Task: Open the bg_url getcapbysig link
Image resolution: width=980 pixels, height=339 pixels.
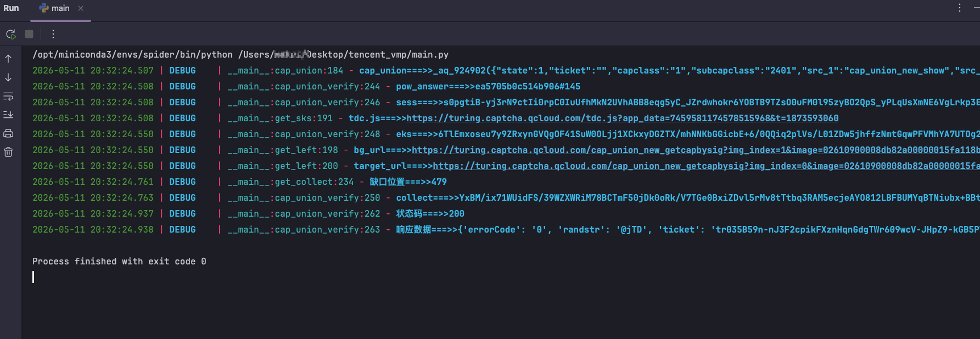Action: (696, 150)
